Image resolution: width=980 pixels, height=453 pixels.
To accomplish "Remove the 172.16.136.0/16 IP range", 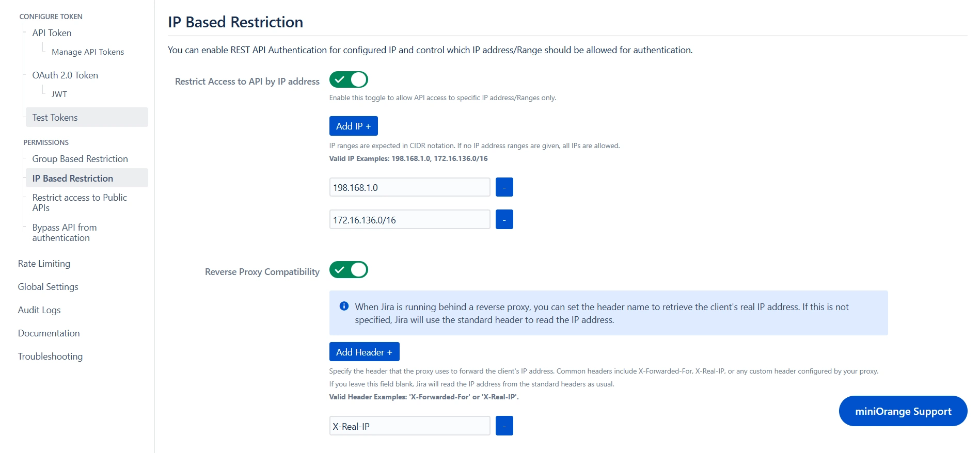I will click(x=504, y=219).
